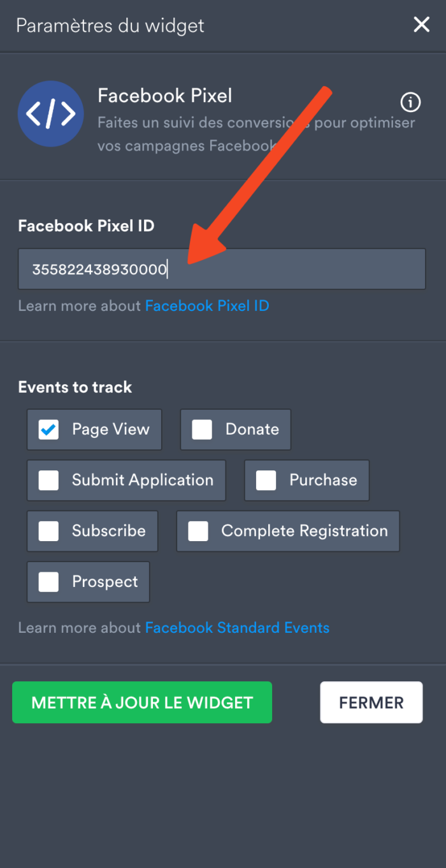This screenshot has height=868, width=446.
Task: Click the Events to track section label
Action: click(x=75, y=387)
